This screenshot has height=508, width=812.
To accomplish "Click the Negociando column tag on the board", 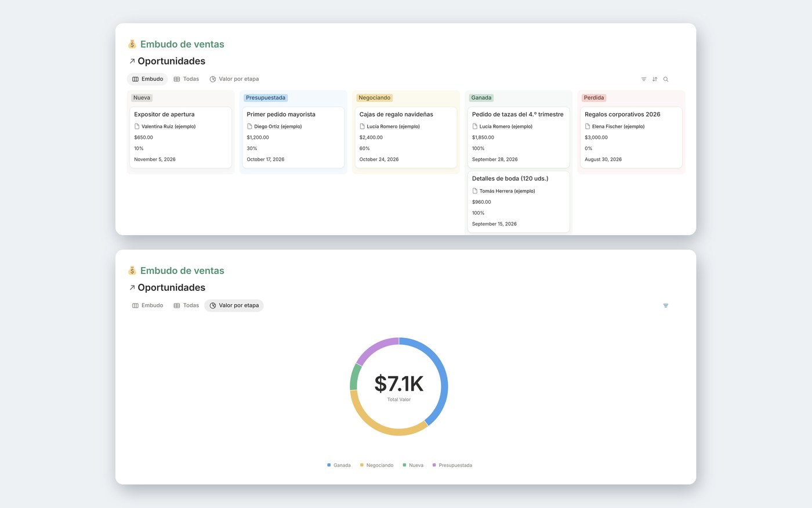I will coord(375,98).
